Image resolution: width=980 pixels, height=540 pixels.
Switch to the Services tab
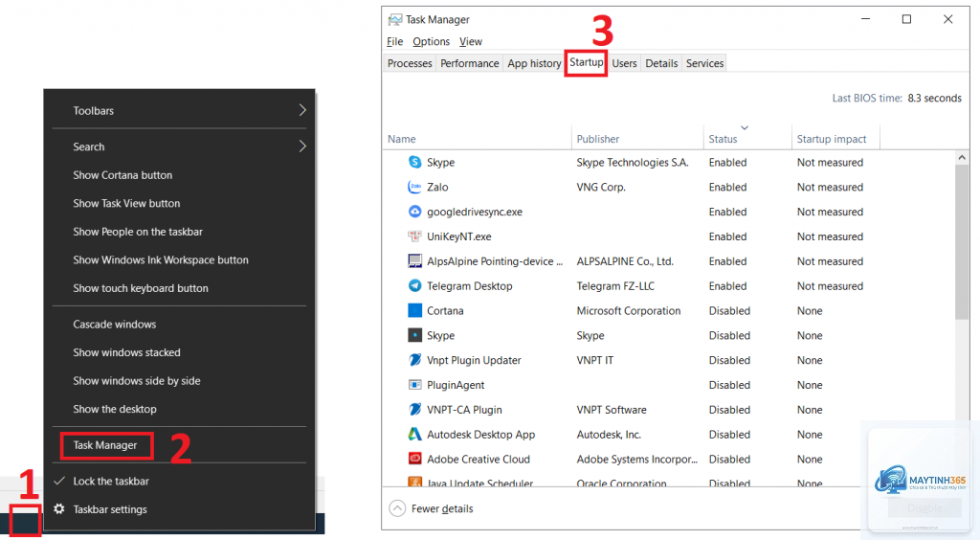[x=704, y=63]
